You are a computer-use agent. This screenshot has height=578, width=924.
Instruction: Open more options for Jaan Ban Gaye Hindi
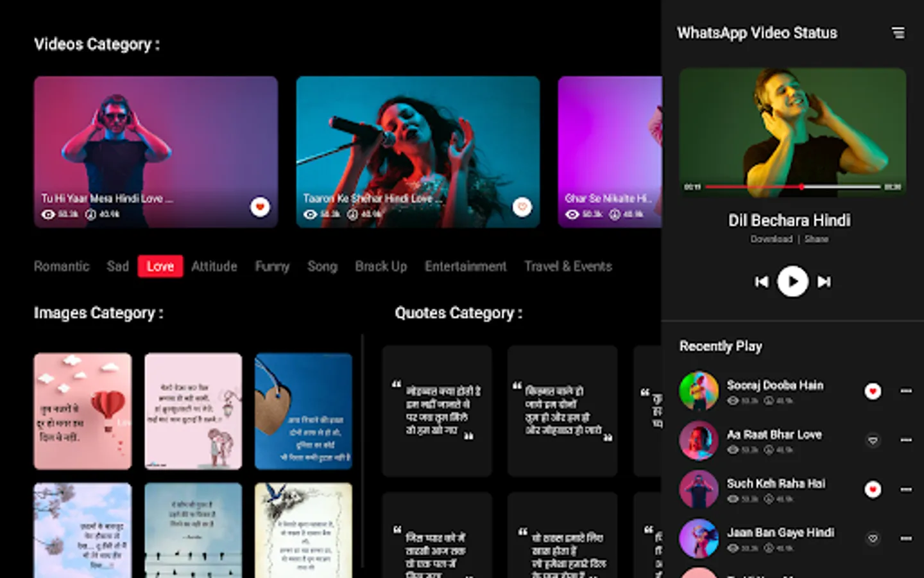click(x=906, y=538)
